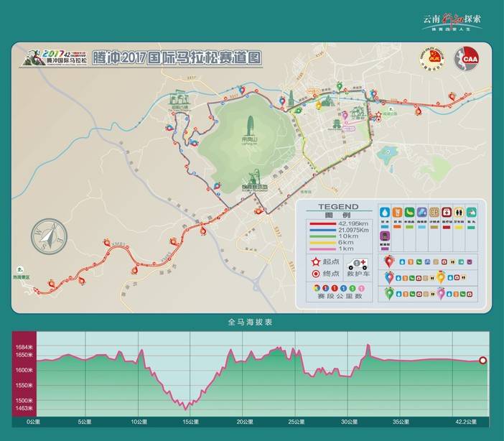Viewport: 504px width, 441px height.
Task: Click the yellow toilet icon in legend
Action: [458, 213]
